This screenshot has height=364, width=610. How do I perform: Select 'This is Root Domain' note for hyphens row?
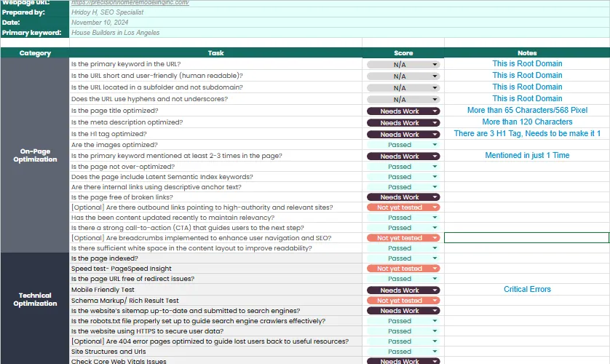(x=527, y=98)
